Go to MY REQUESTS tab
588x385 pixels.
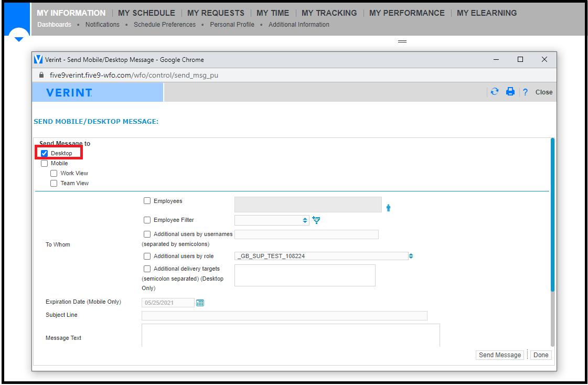[x=216, y=13]
